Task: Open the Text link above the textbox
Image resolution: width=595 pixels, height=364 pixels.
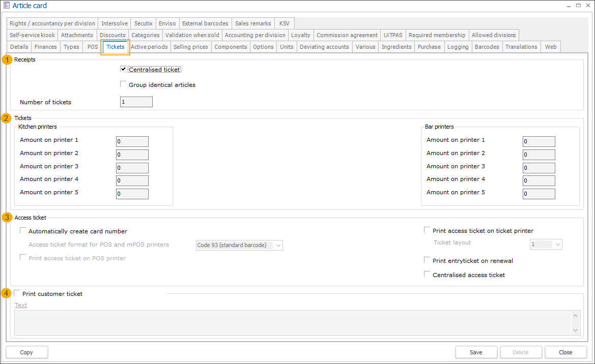Action: (x=21, y=305)
